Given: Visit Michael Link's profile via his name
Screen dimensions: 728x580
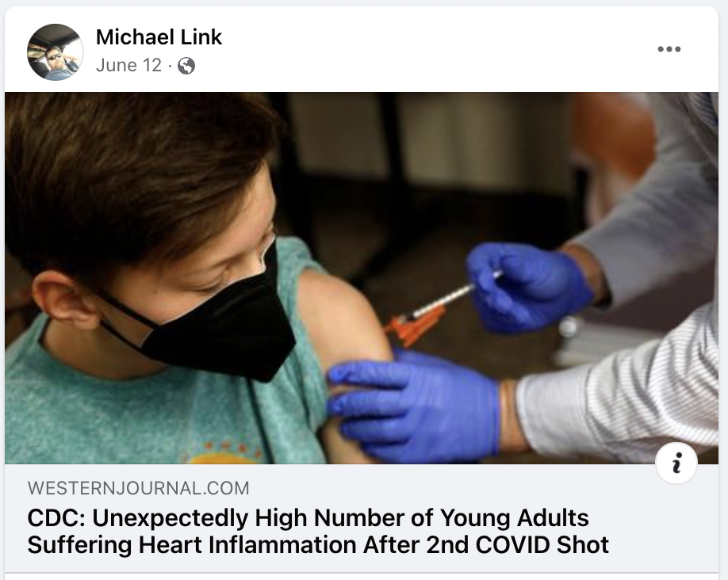Looking at the screenshot, I should click(x=159, y=37).
